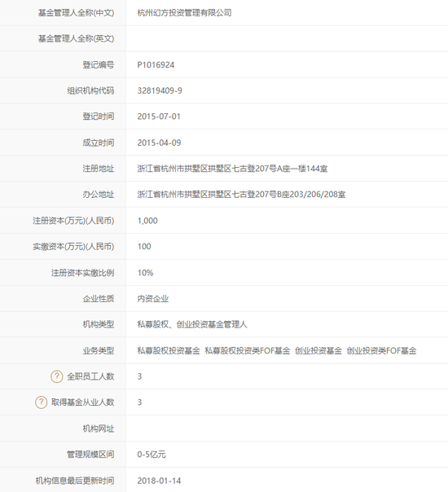This screenshot has width=448, height=492.
Task: Click office address ending B座203/206/208室
Action: 241,194
